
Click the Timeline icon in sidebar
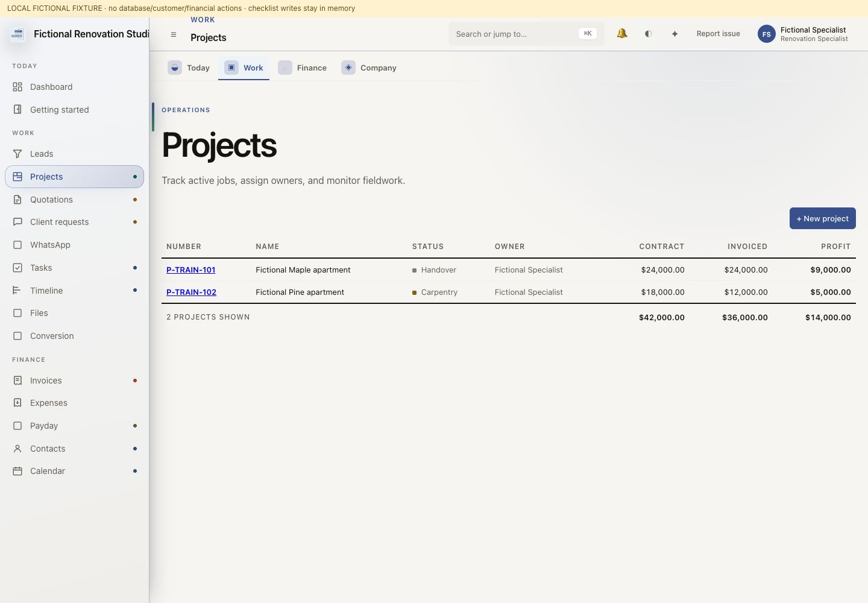[x=17, y=291]
